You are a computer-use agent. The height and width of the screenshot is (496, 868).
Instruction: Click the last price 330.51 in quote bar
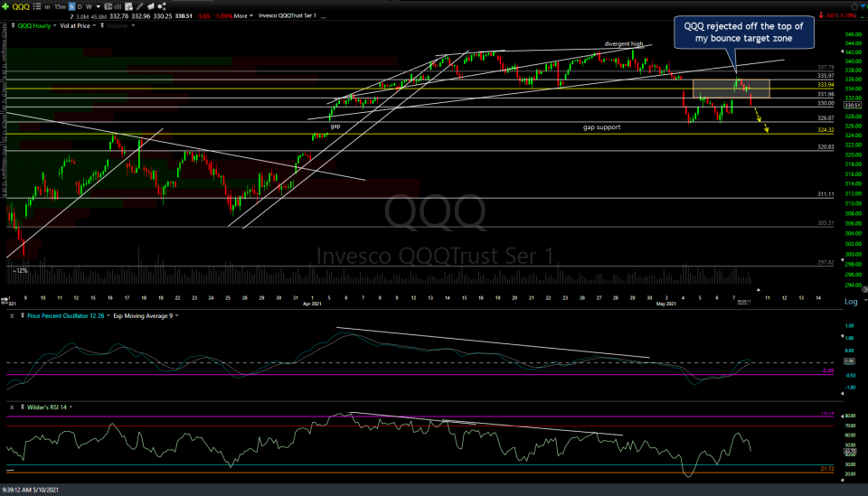tap(184, 16)
